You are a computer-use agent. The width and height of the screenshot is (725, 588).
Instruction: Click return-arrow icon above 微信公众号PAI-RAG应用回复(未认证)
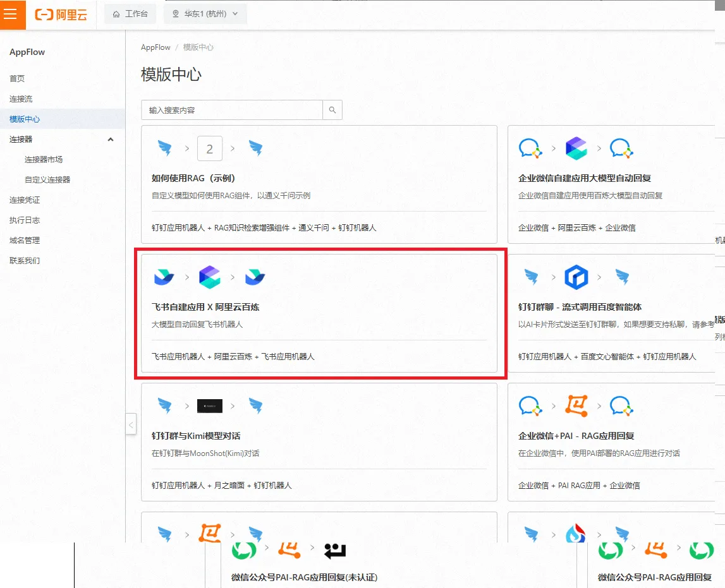click(x=335, y=550)
